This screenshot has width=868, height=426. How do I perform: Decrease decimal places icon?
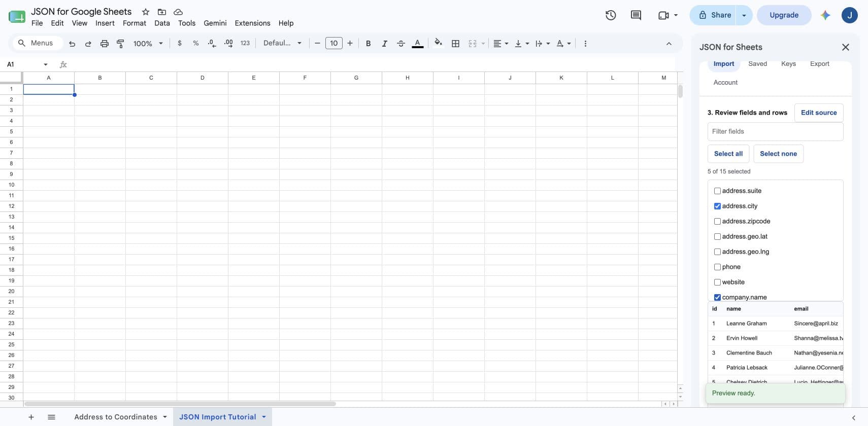[x=212, y=43]
